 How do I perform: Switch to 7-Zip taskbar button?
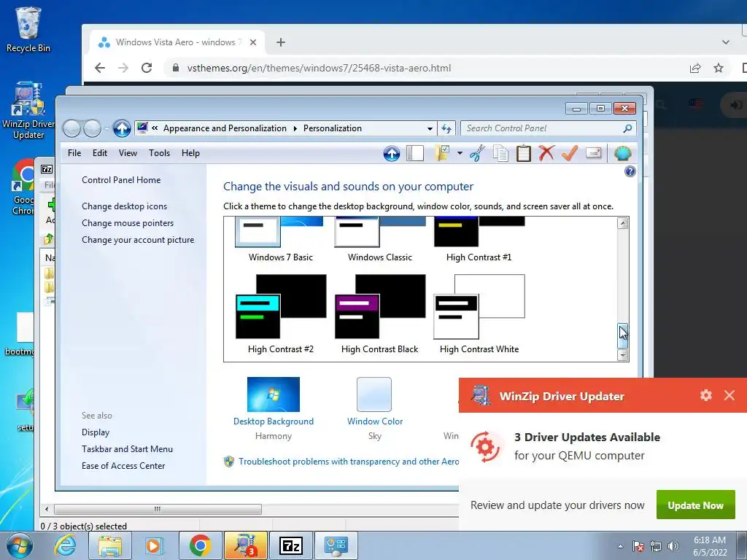pyautogui.click(x=292, y=545)
